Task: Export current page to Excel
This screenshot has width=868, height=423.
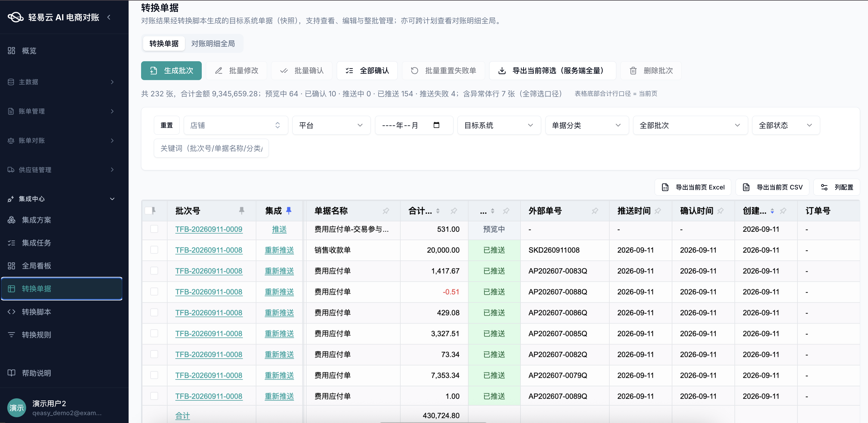Action: pyautogui.click(x=693, y=187)
